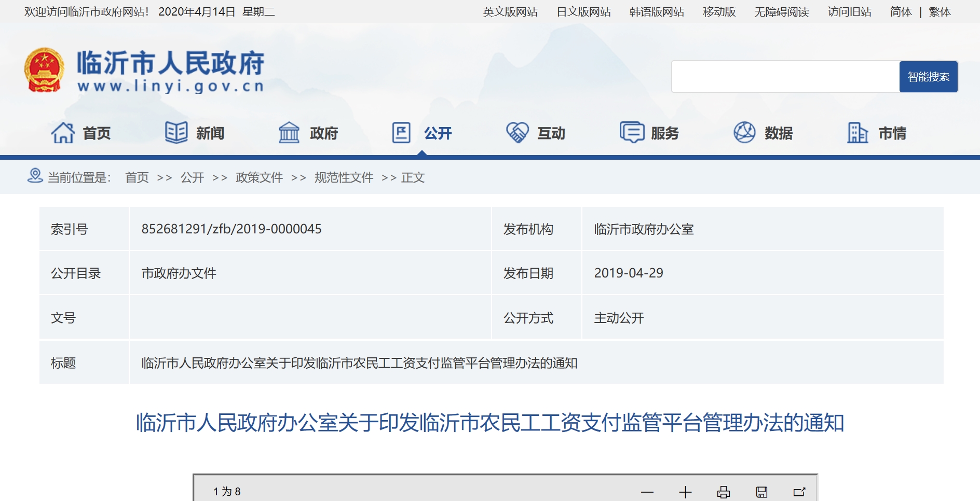980x501 pixels.
Task: Click the 公开 flag document icon
Action: coord(401,133)
